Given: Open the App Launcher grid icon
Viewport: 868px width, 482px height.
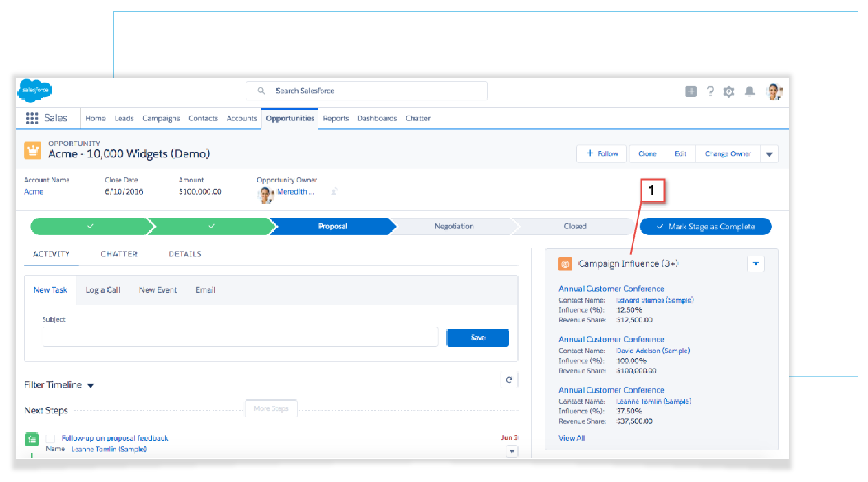Looking at the screenshot, I should coord(32,118).
